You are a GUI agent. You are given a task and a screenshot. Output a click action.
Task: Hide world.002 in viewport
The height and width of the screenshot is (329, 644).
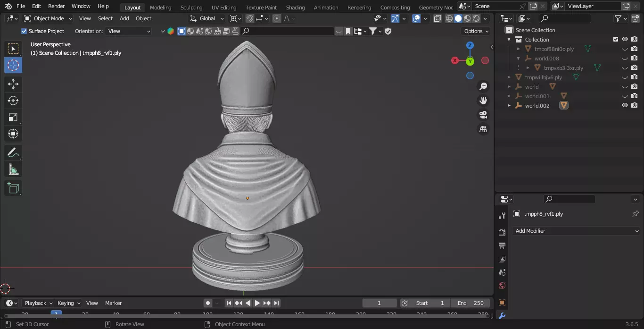coord(625,105)
